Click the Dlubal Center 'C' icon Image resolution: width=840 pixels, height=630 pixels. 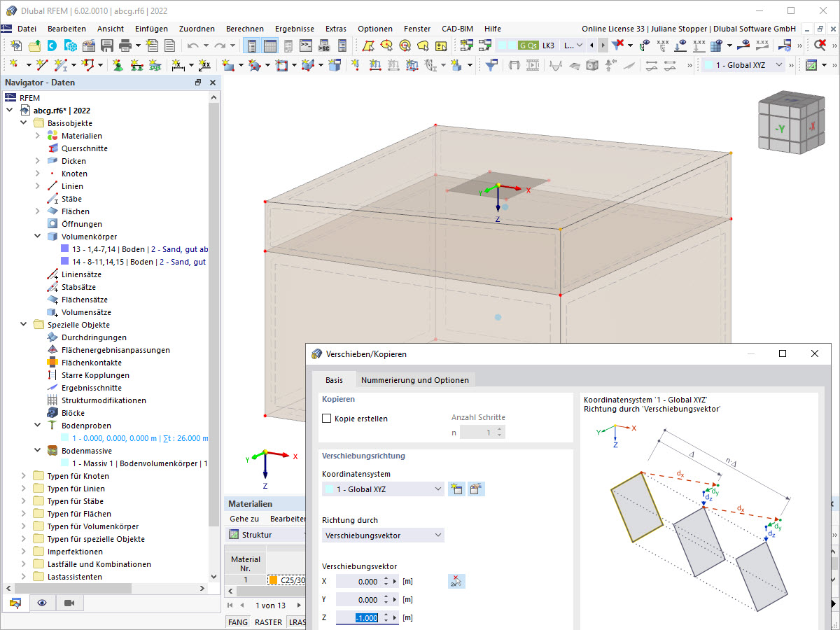(x=52, y=45)
